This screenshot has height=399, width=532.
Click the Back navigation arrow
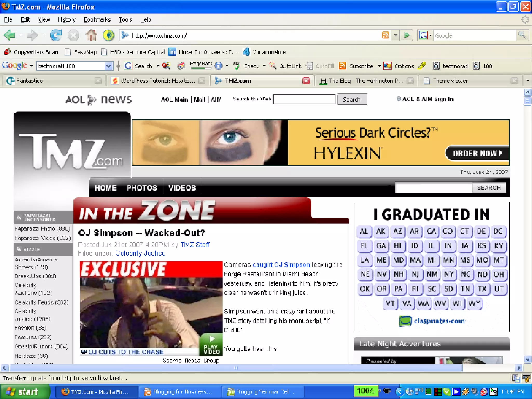[10, 35]
